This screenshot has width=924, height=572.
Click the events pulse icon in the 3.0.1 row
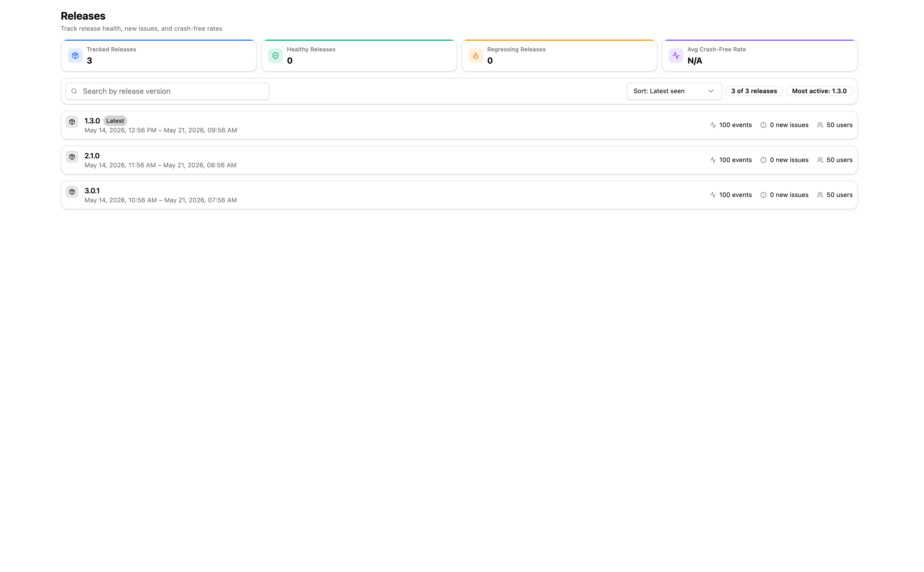pos(713,195)
